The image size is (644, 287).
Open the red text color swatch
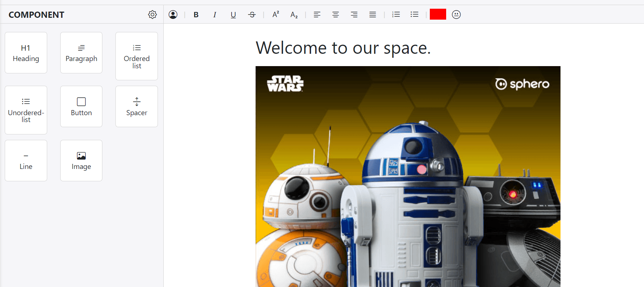click(x=438, y=15)
